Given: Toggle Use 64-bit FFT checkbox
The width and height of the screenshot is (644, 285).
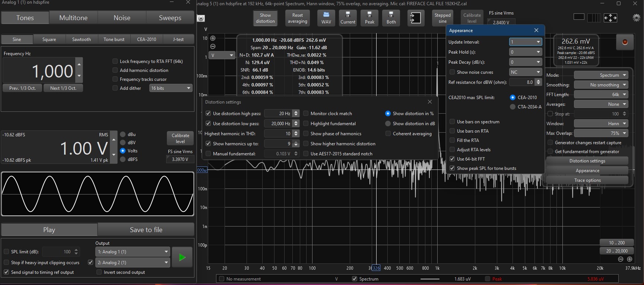Looking at the screenshot, I should pos(452,159).
